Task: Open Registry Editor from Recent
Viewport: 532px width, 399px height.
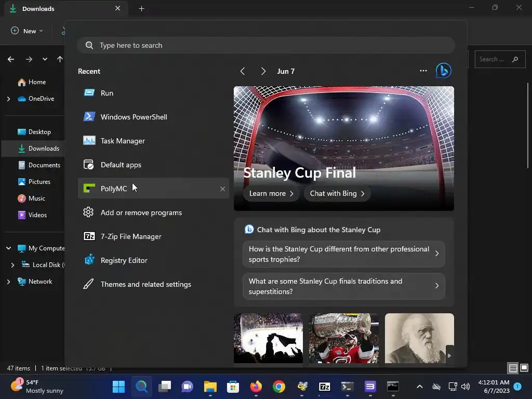Action: (153, 260)
